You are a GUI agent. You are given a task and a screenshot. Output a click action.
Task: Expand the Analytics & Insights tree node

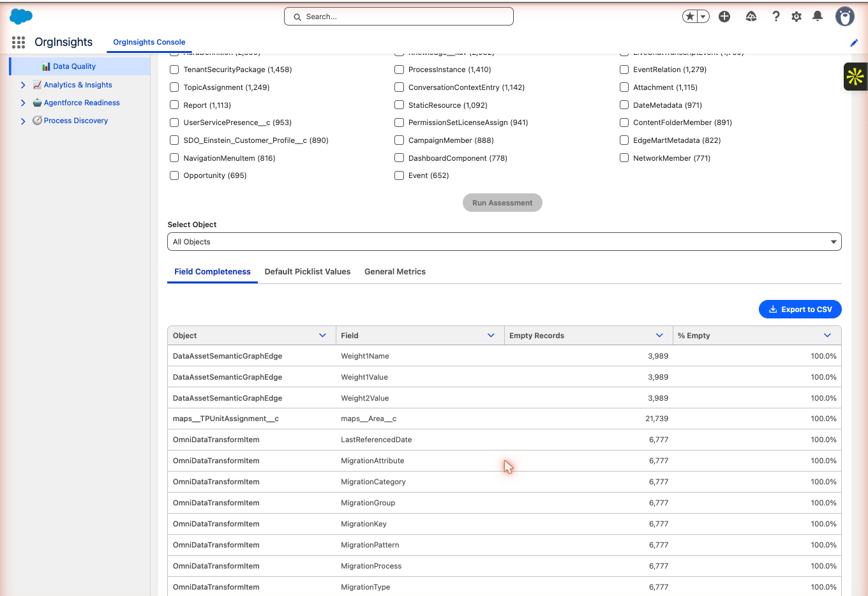(23, 85)
